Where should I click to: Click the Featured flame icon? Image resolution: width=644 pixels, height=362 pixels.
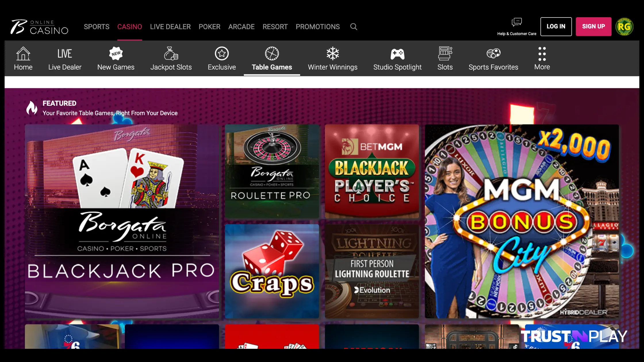[x=32, y=108]
